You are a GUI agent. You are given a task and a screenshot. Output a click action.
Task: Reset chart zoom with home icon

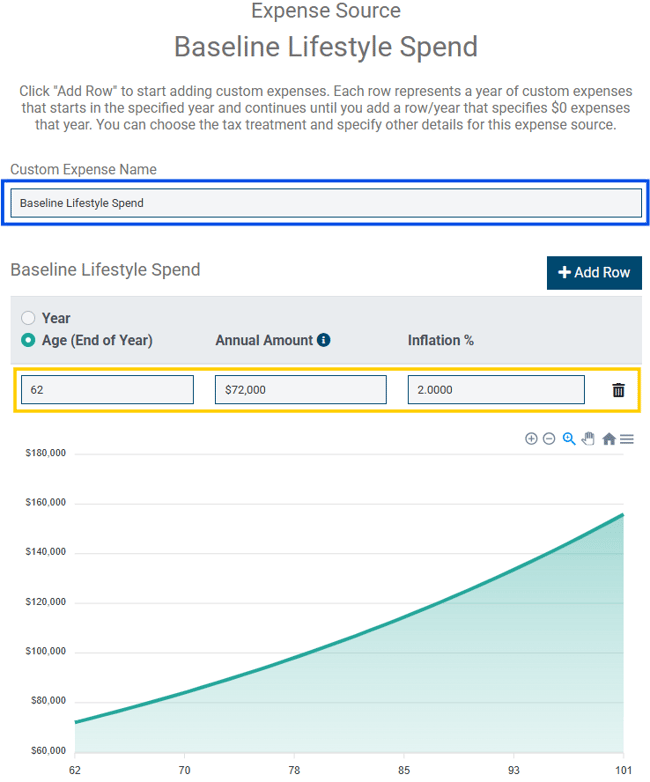[608, 439]
